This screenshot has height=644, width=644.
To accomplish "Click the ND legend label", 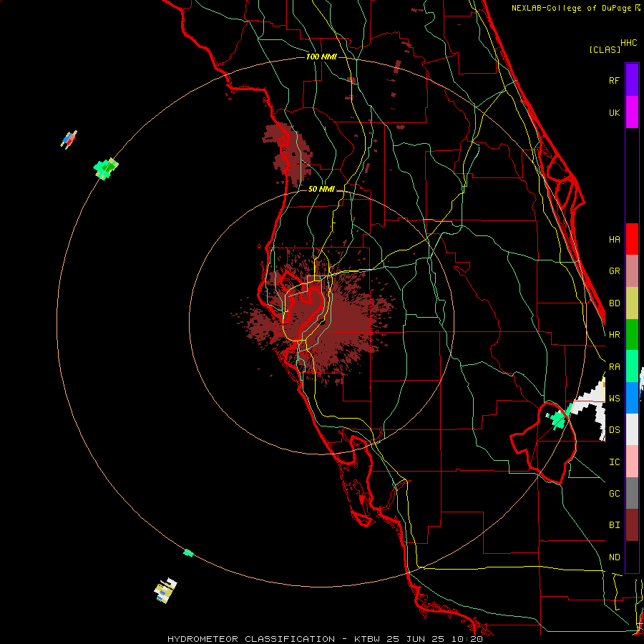I will click(614, 557).
